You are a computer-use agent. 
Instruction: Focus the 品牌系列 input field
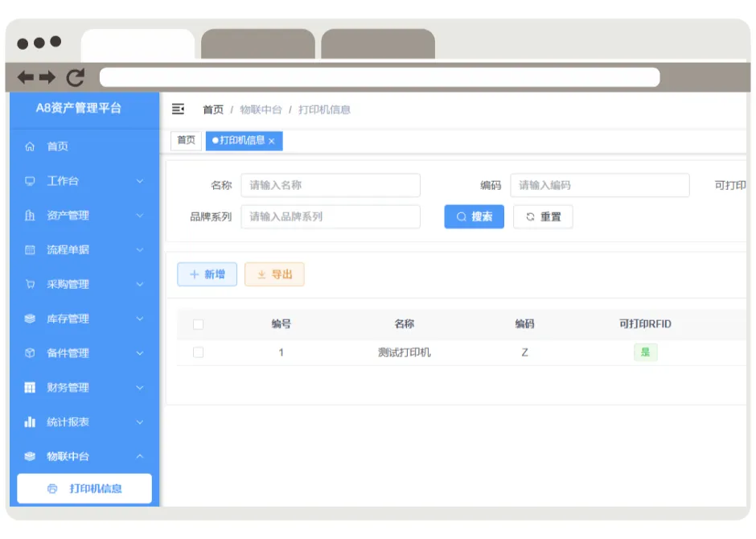(331, 217)
